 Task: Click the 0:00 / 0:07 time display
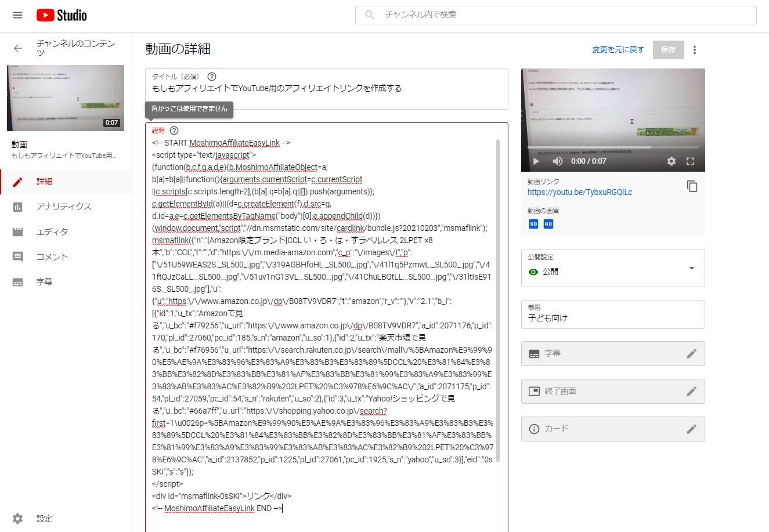click(x=588, y=161)
